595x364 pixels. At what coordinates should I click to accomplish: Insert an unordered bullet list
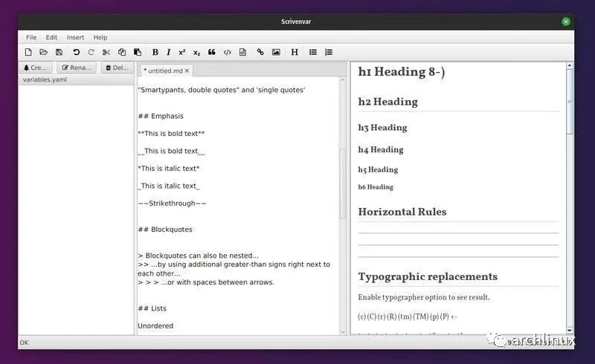[312, 52]
